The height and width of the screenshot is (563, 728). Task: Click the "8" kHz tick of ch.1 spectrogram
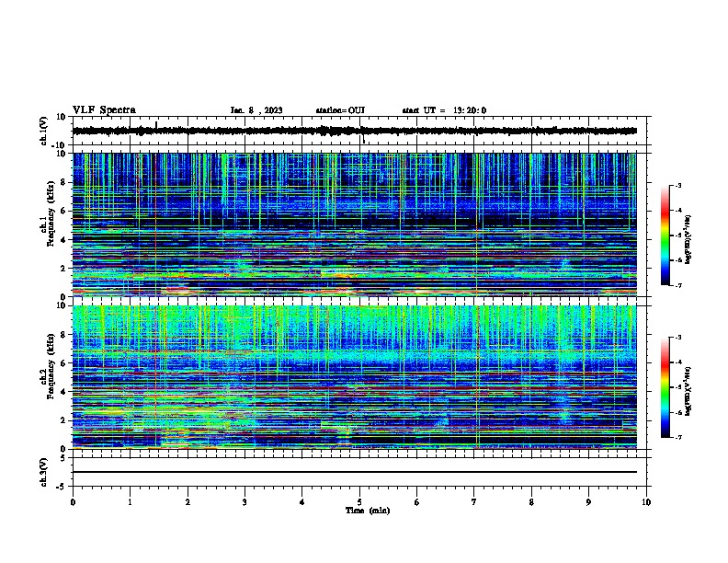(64, 182)
